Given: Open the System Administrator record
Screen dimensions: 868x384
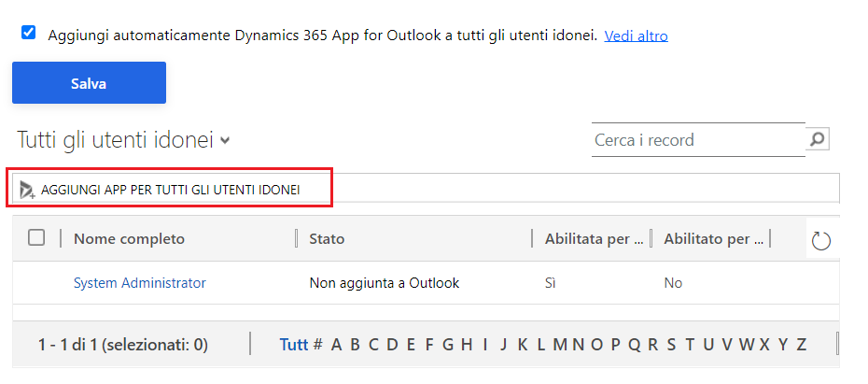Looking at the screenshot, I should pos(139,283).
